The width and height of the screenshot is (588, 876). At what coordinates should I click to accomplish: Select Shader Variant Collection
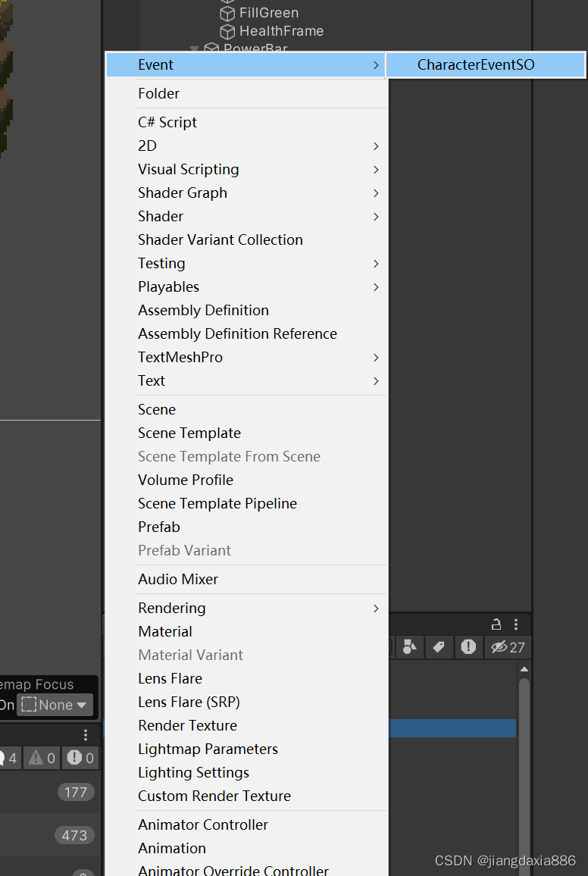tap(246, 239)
